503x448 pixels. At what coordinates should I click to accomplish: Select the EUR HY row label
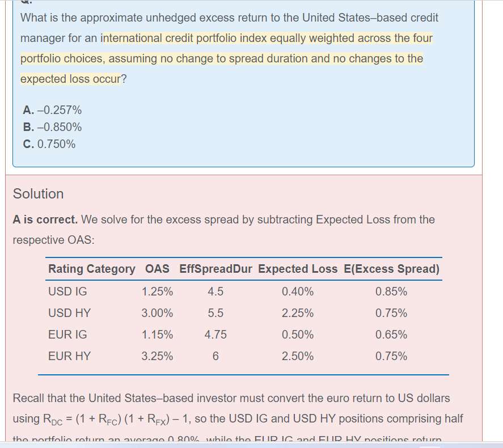tap(69, 356)
